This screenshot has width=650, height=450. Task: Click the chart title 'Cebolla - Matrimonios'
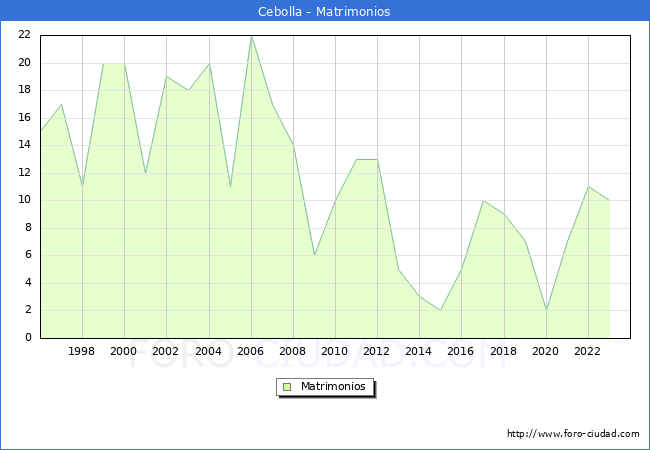tap(324, 11)
